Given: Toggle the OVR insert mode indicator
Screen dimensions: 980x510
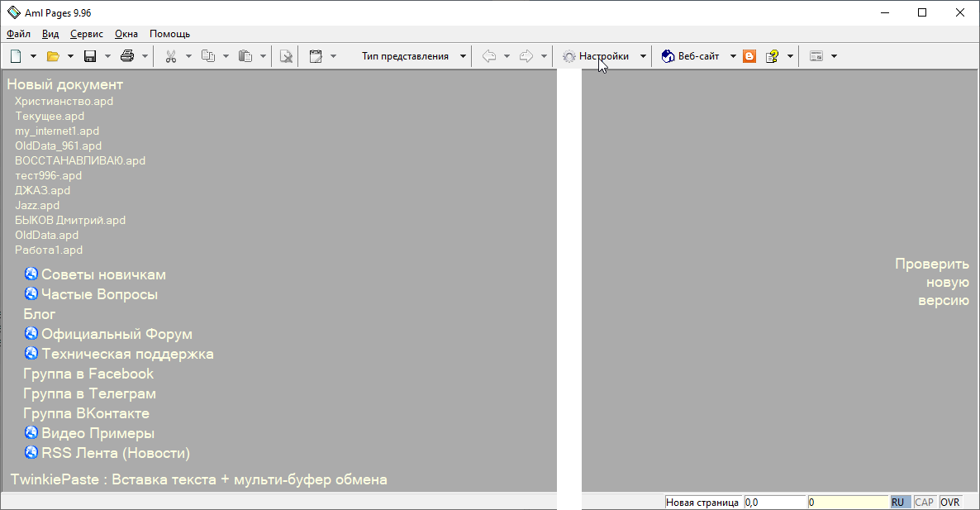Looking at the screenshot, I should point(949,502).
